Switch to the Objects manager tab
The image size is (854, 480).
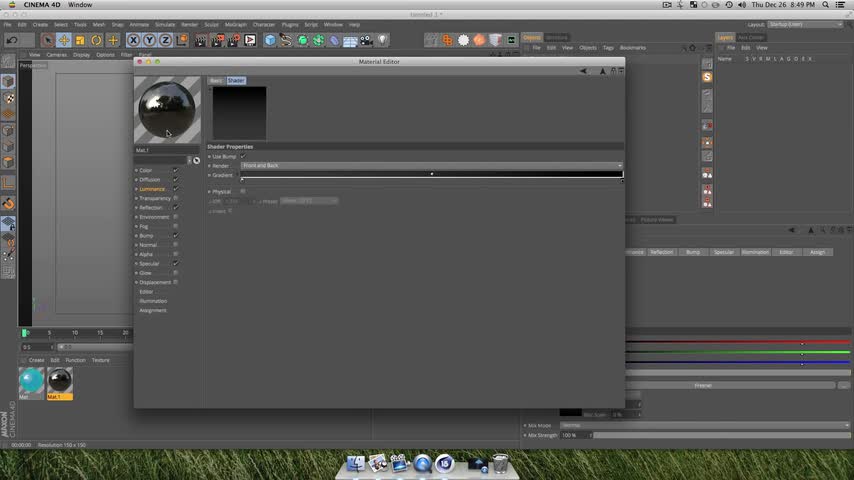[532, 38]
